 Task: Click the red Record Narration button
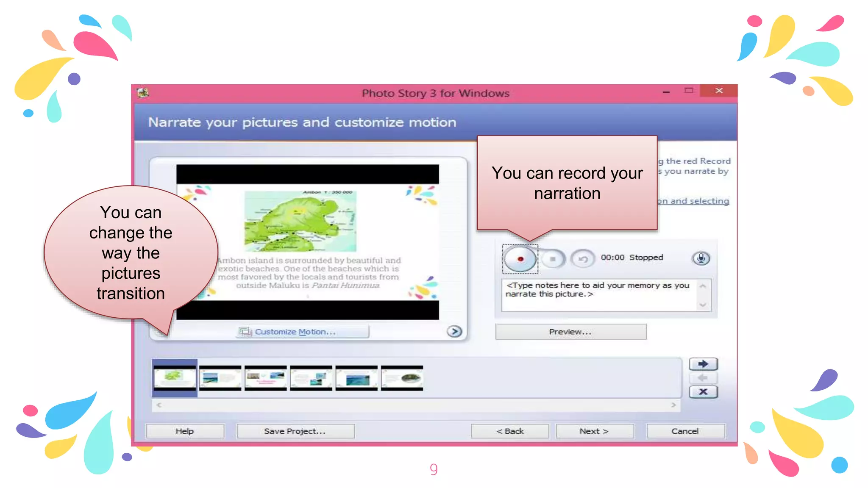coord(520,259)
